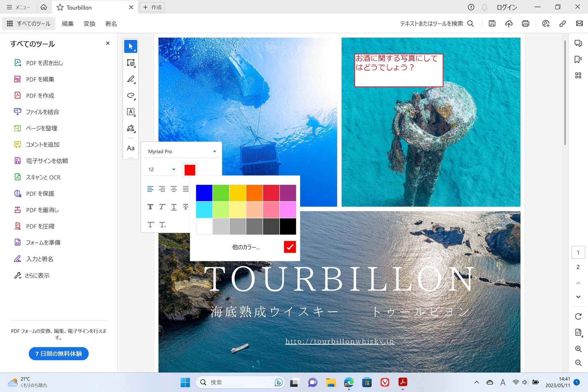Viewport: 588px width, 392px height.
Task: Open the comments panel icon
Action: point(578,43)
